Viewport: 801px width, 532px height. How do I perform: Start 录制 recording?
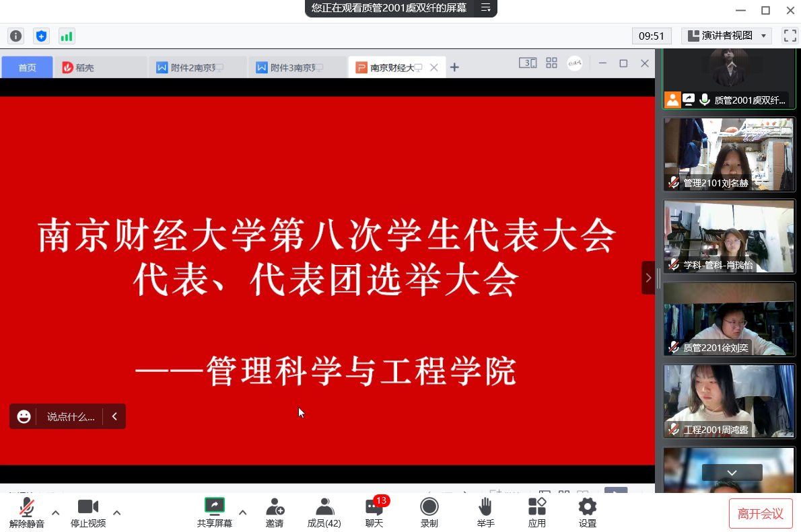[x=429, y=512]
